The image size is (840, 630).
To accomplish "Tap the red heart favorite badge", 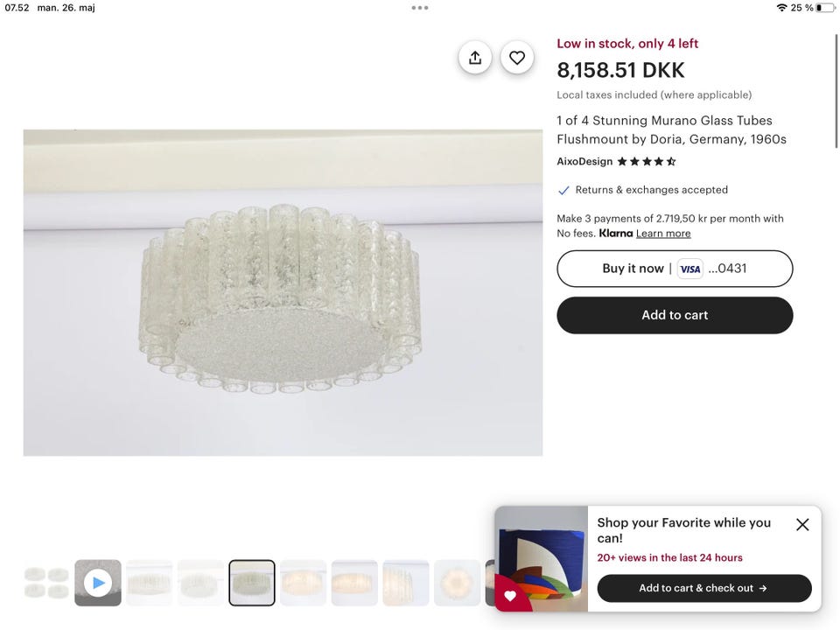I will (x=511, y=596).
